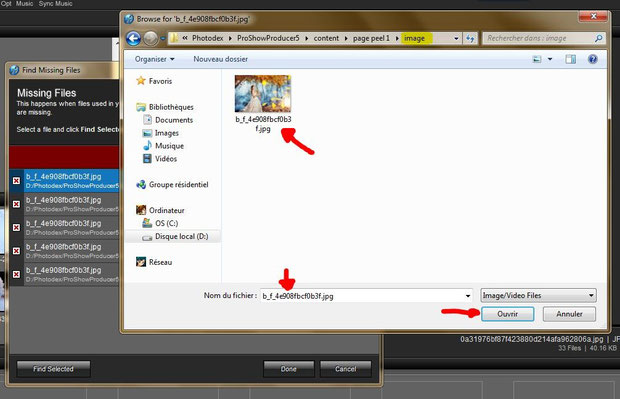
Task: Select Musique library in sidebar
Action: tap(163, 146)
